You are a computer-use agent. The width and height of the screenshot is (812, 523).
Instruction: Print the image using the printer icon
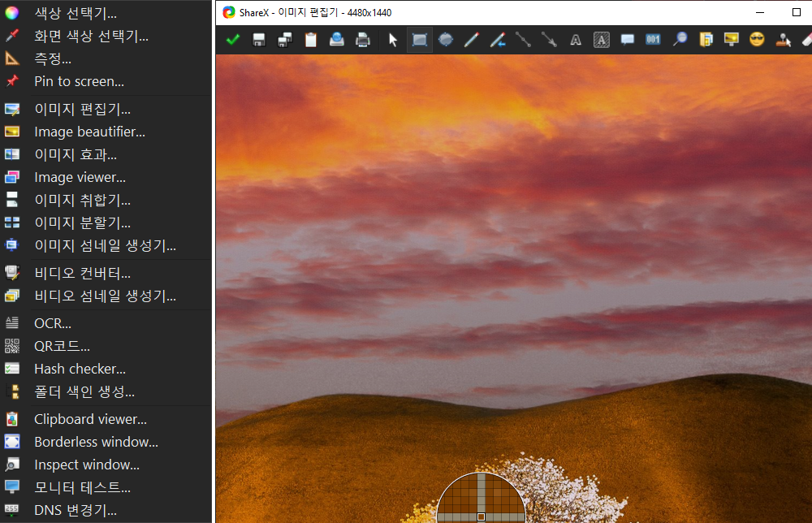(362, 39)
